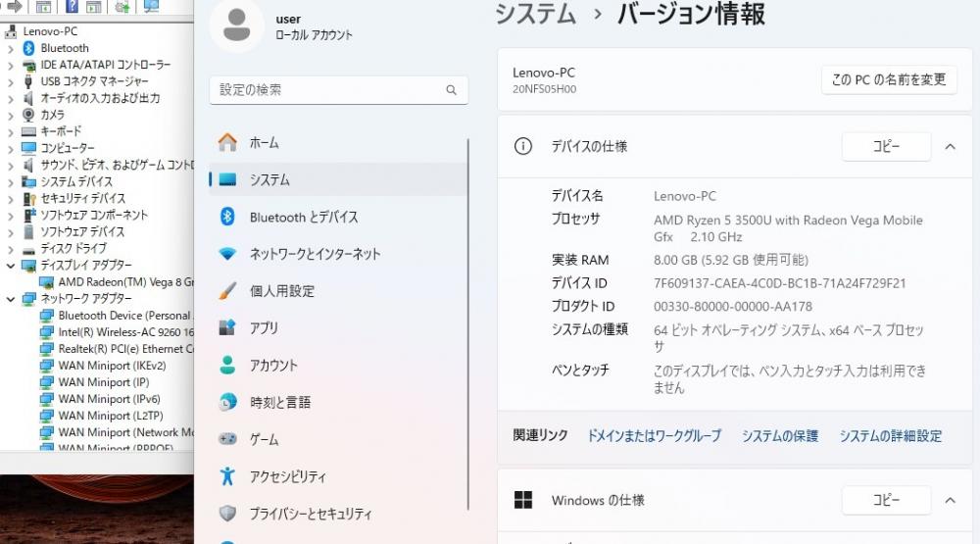Click the security device key icon
Screen dimensions: 980x544
click(28, 198)
